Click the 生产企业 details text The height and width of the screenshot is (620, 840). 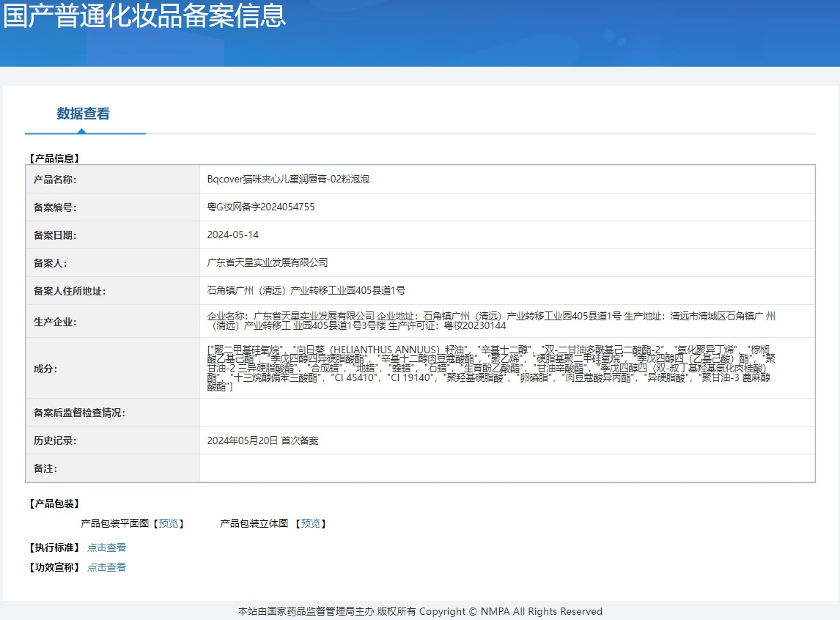click(x=491, y=321)
